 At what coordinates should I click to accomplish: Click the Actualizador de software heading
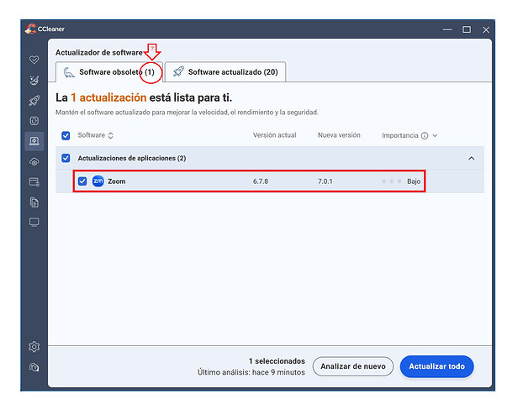(99, 53)
